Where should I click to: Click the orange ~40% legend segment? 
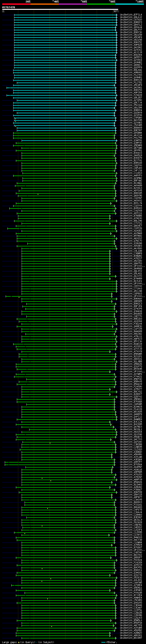45,4
